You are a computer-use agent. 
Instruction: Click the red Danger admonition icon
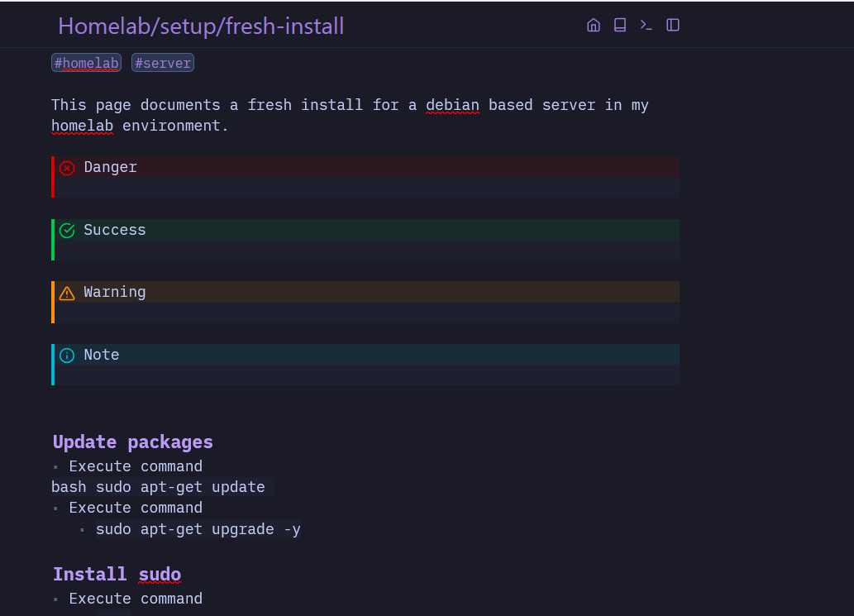coord(67,168)
